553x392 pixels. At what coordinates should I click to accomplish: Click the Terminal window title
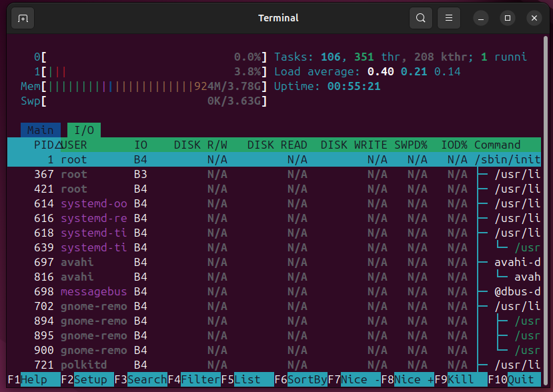[x=278, y=18]
